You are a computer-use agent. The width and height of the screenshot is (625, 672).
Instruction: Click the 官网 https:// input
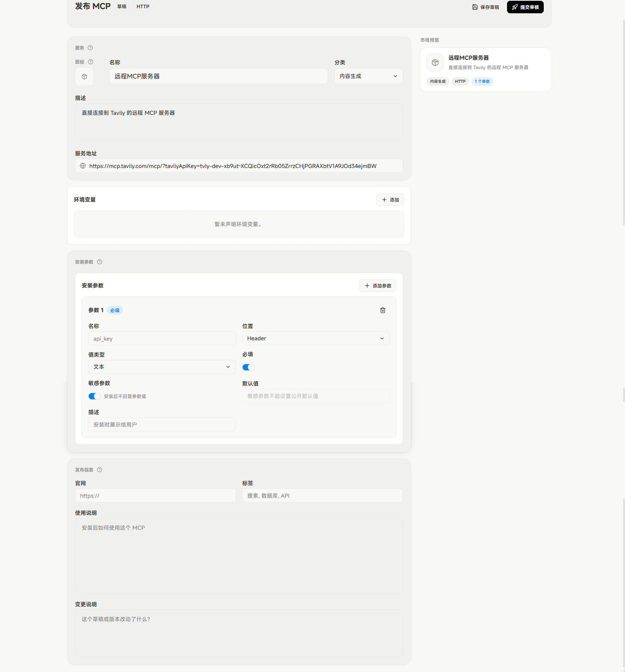pos(155,495)
